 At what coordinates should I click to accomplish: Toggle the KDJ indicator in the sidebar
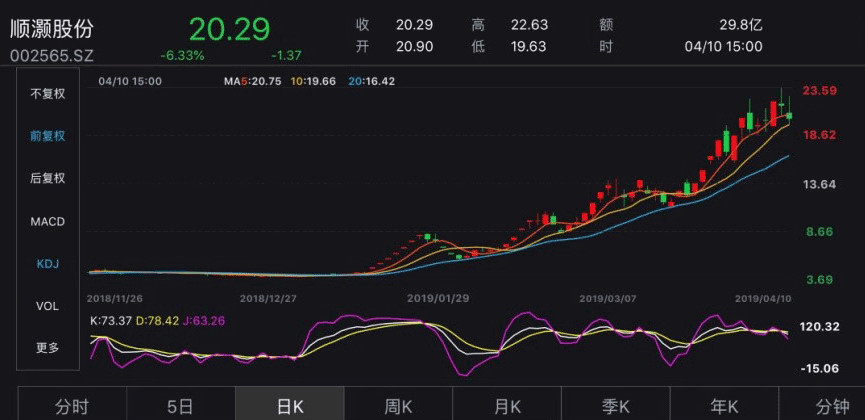tap(47, 263)
